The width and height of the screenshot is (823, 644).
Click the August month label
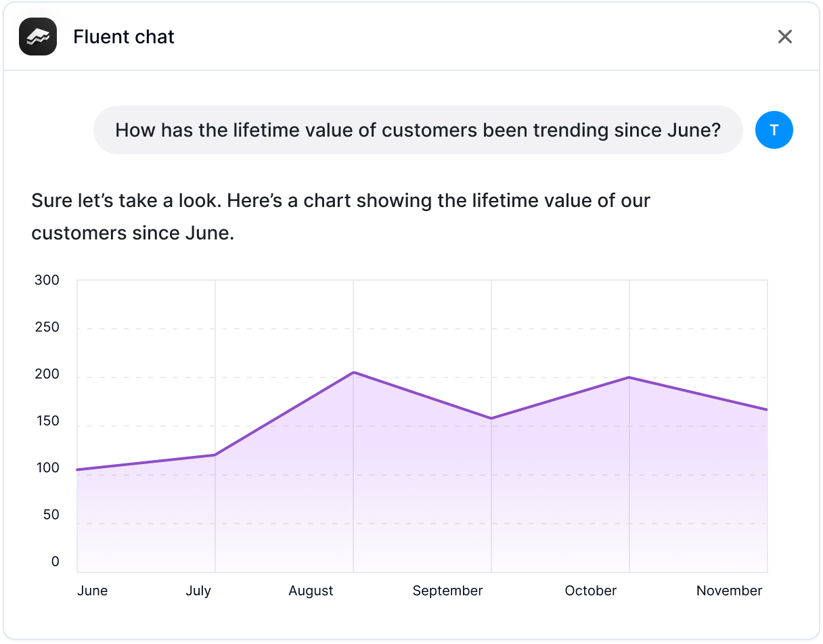(x=311, y=591)
